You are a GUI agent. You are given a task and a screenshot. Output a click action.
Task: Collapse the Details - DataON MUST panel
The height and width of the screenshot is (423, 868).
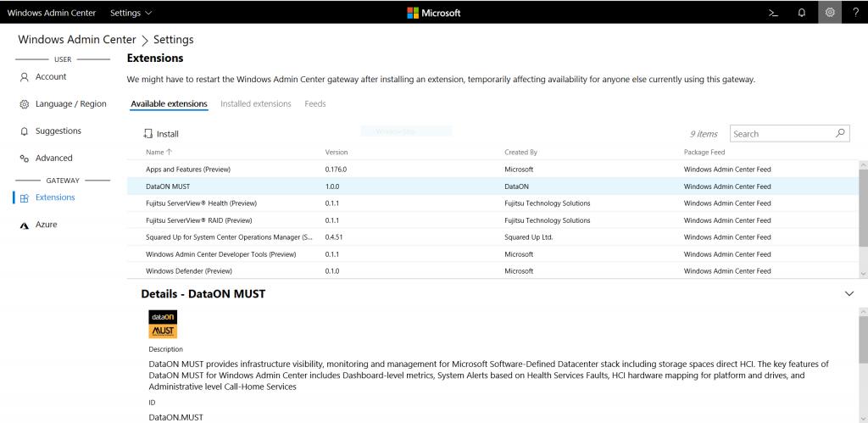pos(849,293)
